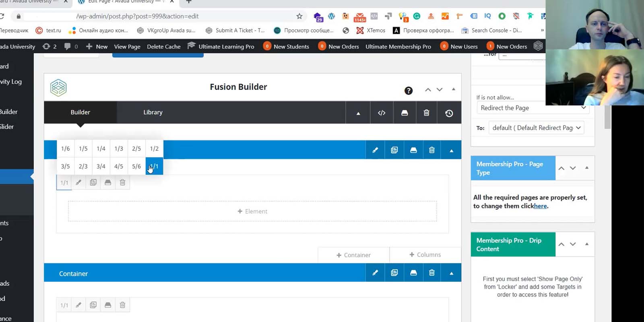Save the first column to library
Image resolution: width=644 pixels, height=322 pixels.
pos(108,182)
